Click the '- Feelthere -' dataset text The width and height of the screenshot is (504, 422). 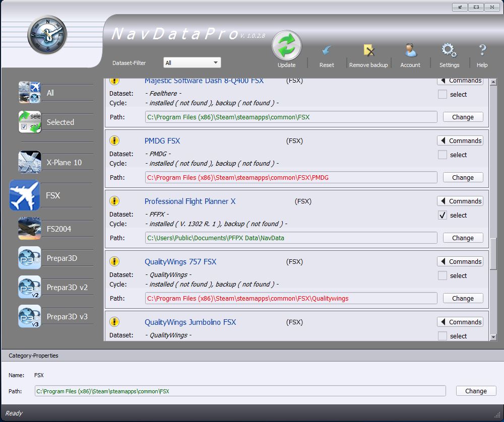[x=164, y=94]
